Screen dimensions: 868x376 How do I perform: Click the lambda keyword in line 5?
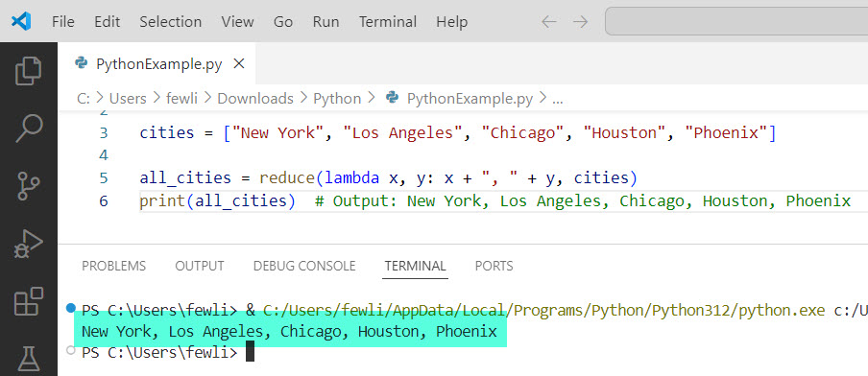tap(352, 178)
